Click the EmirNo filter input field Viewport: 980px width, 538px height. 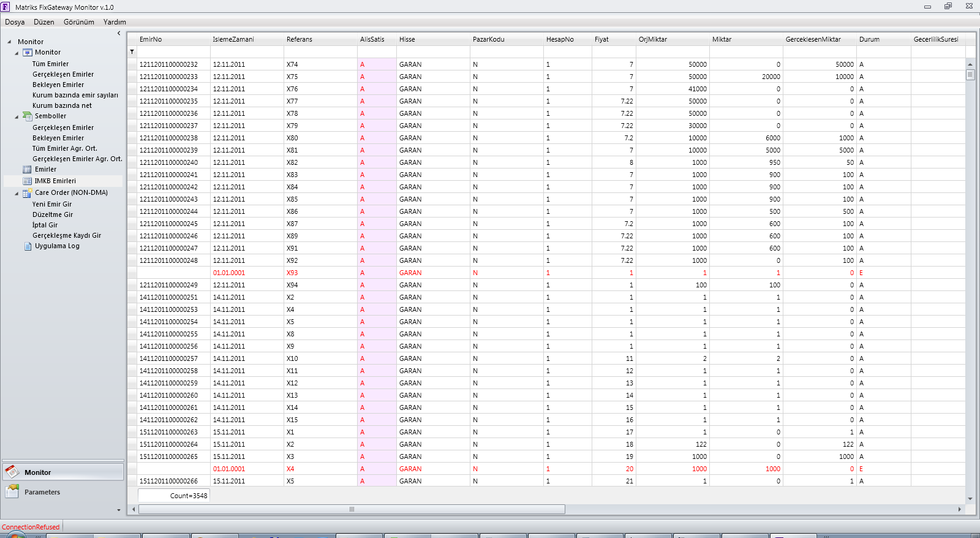coord(173,52)
